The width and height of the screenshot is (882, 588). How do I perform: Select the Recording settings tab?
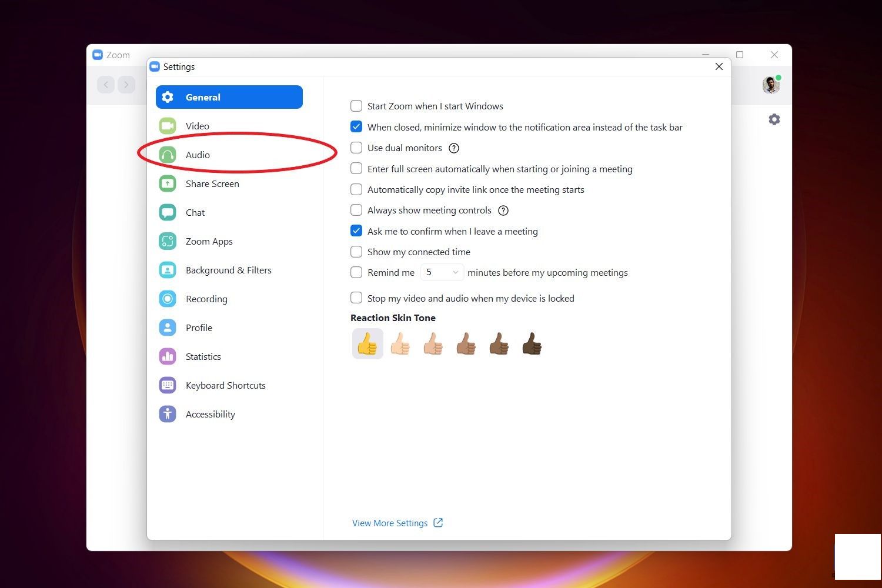229,299
